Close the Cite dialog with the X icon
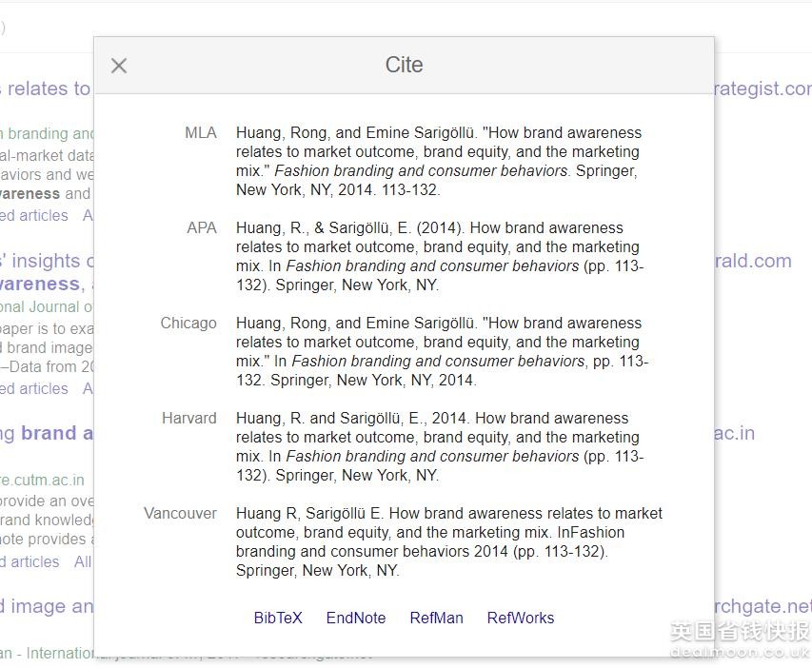 tap(119, 66)
